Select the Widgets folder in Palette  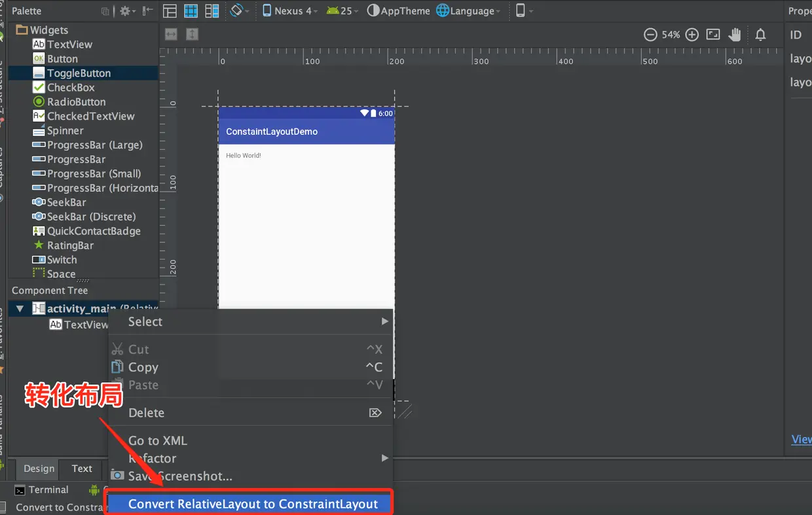click(x=42, y=30)
